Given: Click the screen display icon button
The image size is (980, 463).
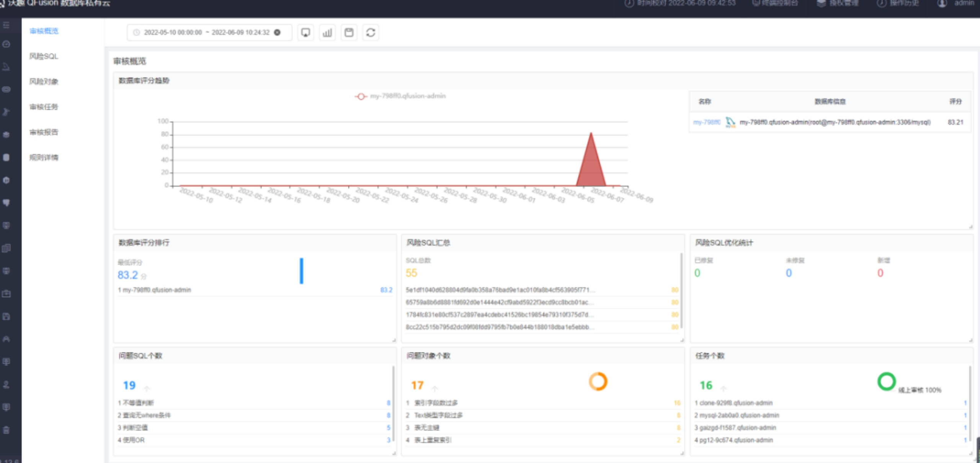Looking at the screenshot, I should click(305, 33).
